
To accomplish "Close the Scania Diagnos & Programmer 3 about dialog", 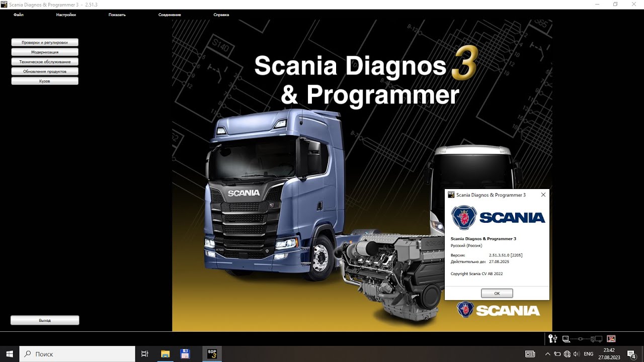I will 543,195.
